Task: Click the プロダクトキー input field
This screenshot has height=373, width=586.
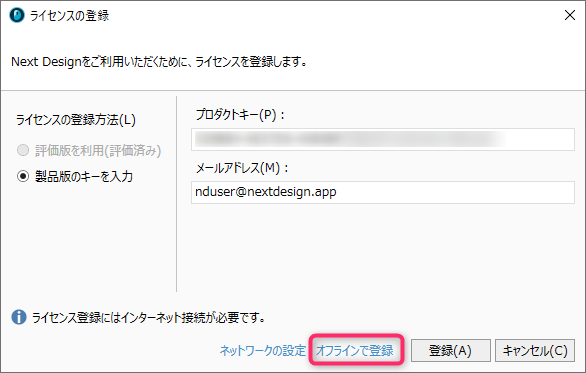Action: (x=383, y=139)
